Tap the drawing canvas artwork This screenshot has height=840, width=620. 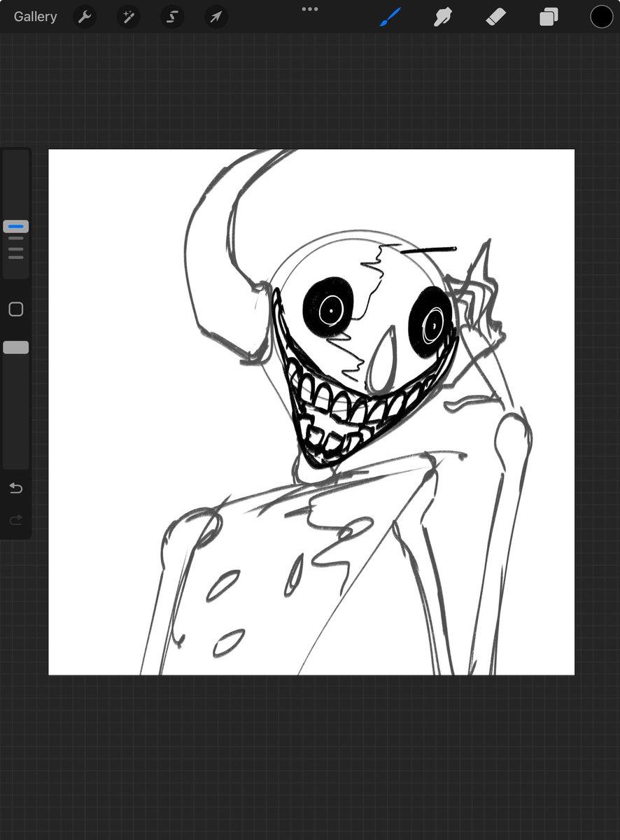click(311, 412)
